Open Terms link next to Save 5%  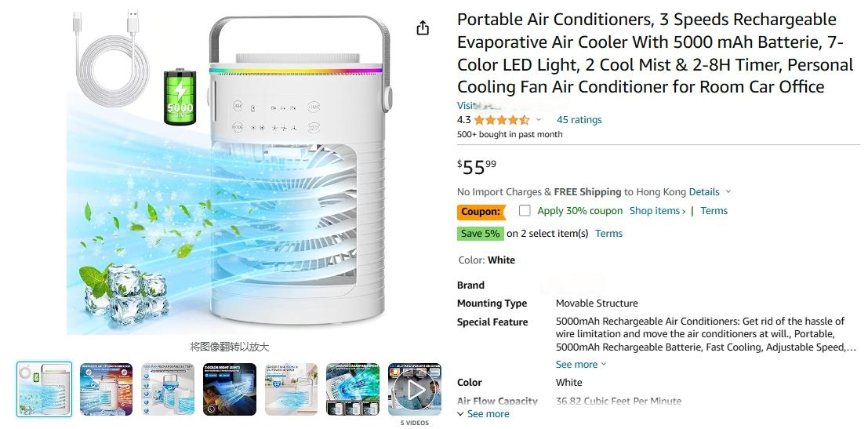click(609, 234)
